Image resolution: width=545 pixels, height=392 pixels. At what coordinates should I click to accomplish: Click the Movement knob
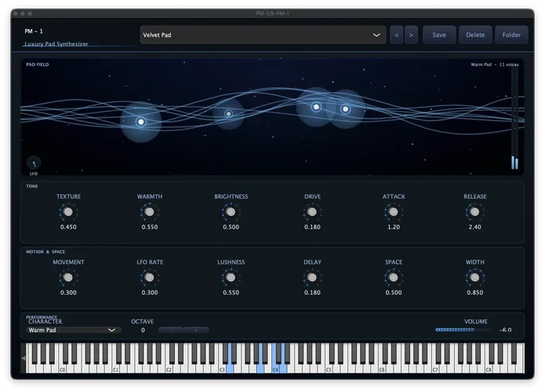point(68,278)
